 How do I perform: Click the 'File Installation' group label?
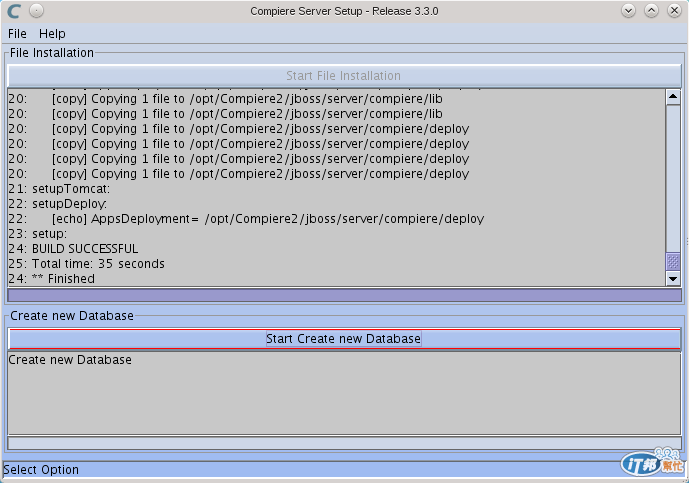click(52, 53)
